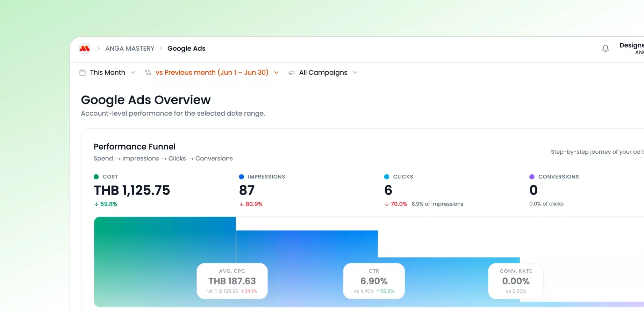Viewport: 644px width, 313px height.
Task: Click the '6.9% of impressions' text
Action: (437, 204)
